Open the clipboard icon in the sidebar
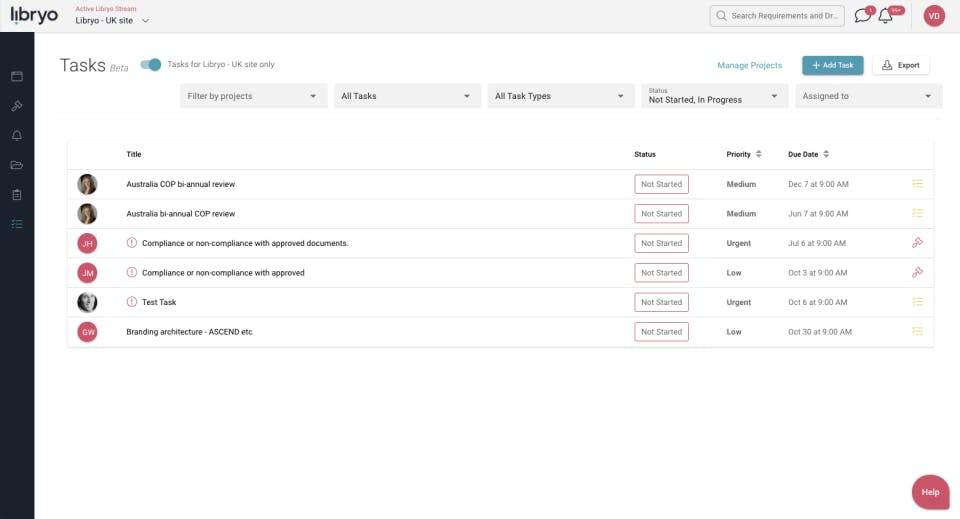Image resolution: width=960 pixels, height=519 pixels. pos(17,195)
